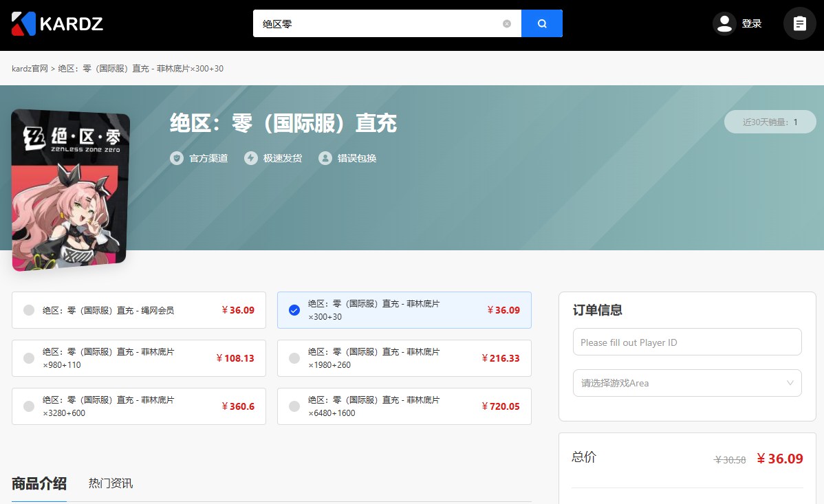Select 菲林底片 ×3280+600 option
The height and width of the screenshot is (504, 824).
pos(139,406)
